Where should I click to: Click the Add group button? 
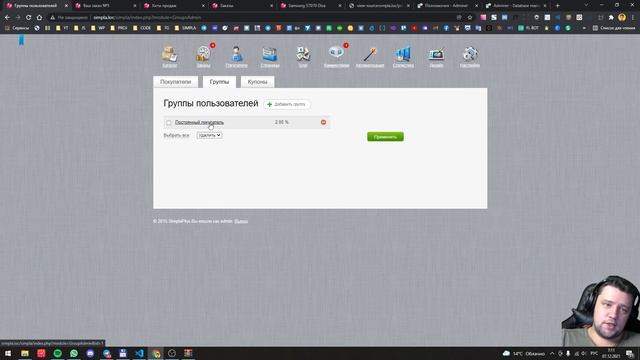point(287,104)
